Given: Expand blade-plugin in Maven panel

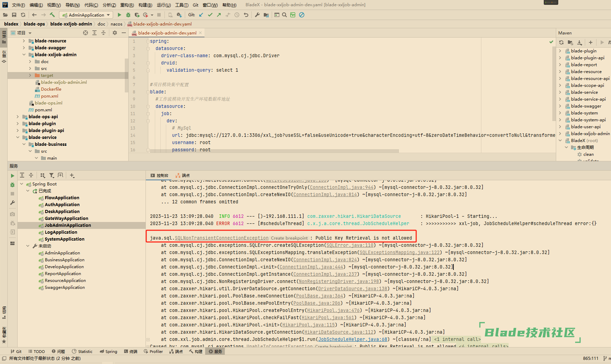Looking at the screenshot, I should [x=560, y=51].
